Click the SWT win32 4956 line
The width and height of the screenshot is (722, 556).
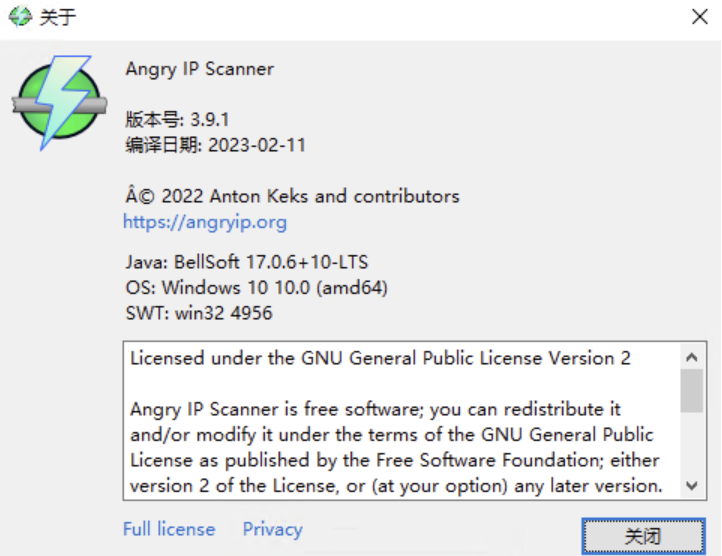click(x=199, y=313)
